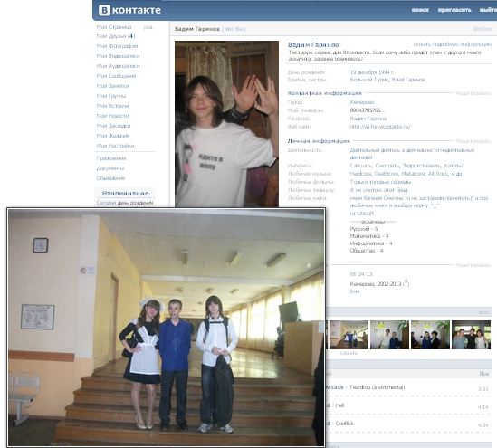Click the скрыть link under photo thumbnail

tap(349, 353)
